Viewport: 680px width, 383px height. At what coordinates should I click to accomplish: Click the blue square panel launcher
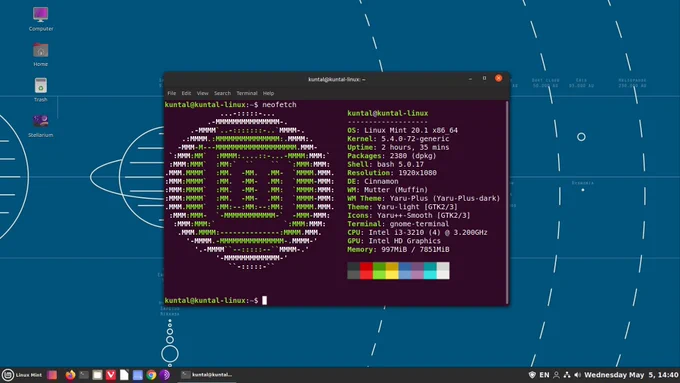coord(137,375)
